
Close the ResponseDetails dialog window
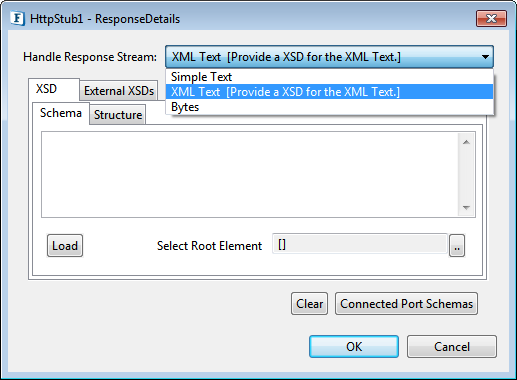pyautogui.click(x=491, y=18)
